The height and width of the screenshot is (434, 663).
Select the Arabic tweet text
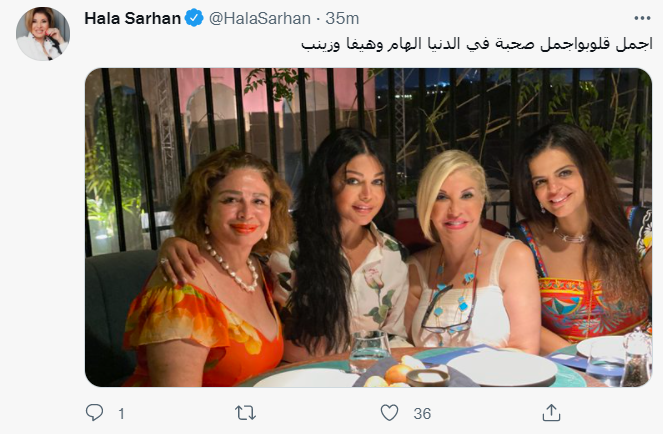tap(477, 44)
